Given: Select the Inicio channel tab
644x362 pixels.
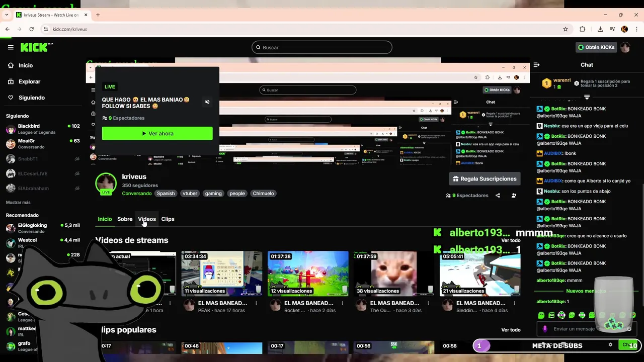Looking at the screenshot, I should point(105,219).
